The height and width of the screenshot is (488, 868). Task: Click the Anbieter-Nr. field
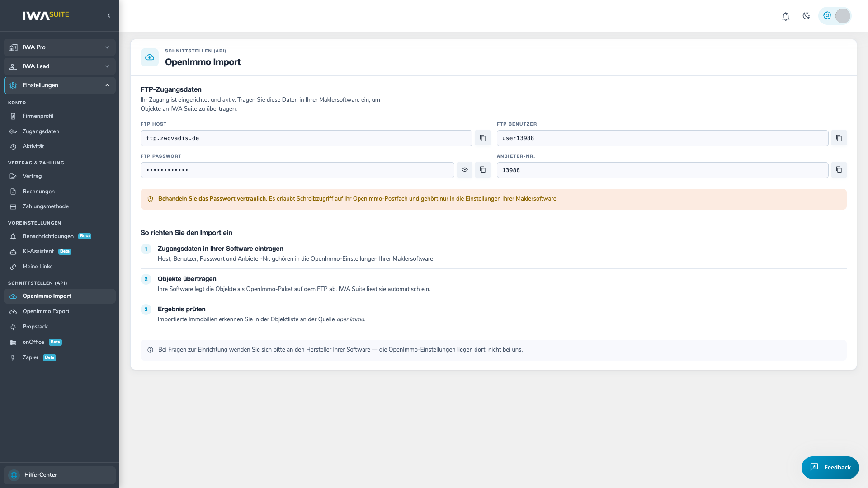pos(662,170)
